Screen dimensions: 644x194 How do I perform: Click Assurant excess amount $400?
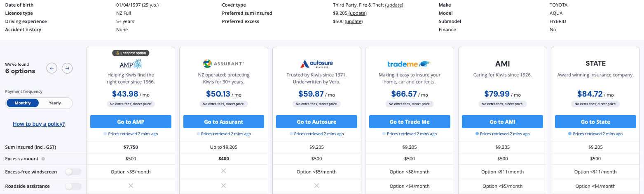223,159
